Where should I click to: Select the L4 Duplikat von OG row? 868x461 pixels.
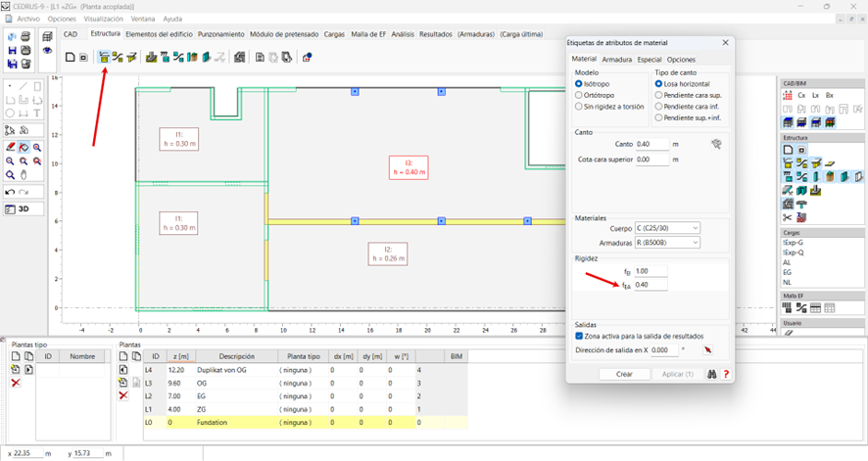tap(306, 370)
